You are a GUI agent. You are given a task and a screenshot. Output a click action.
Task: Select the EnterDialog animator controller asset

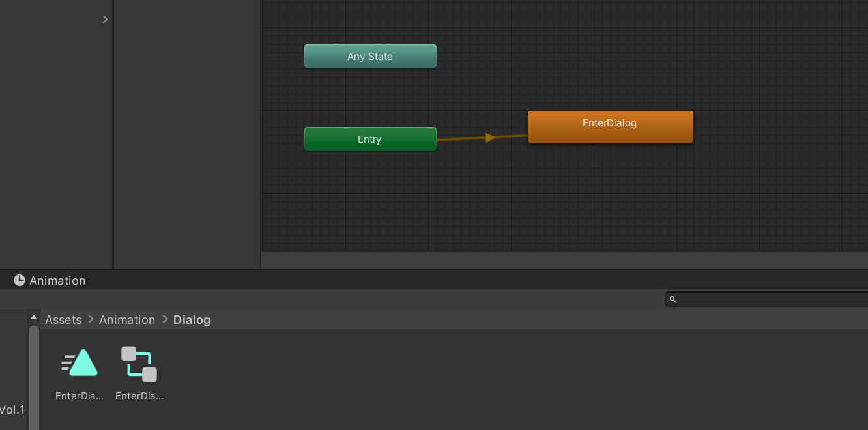[x=139, y=373]
